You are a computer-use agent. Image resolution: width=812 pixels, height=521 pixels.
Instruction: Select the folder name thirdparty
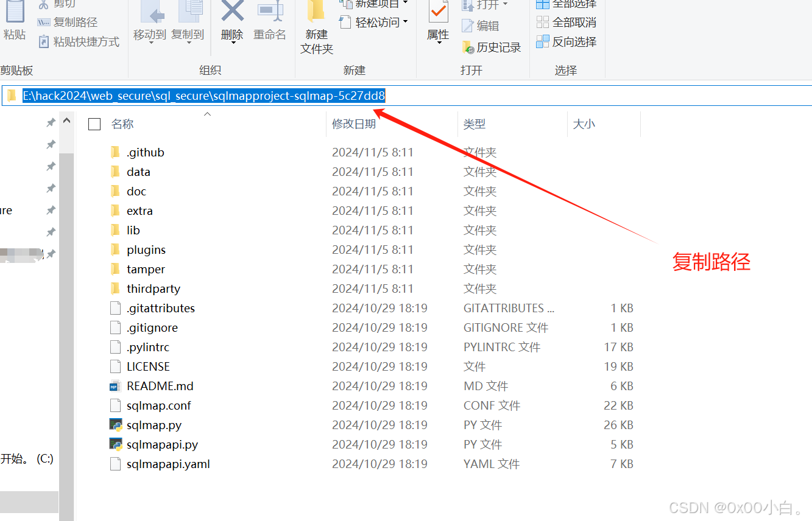(x=154, y=288)
